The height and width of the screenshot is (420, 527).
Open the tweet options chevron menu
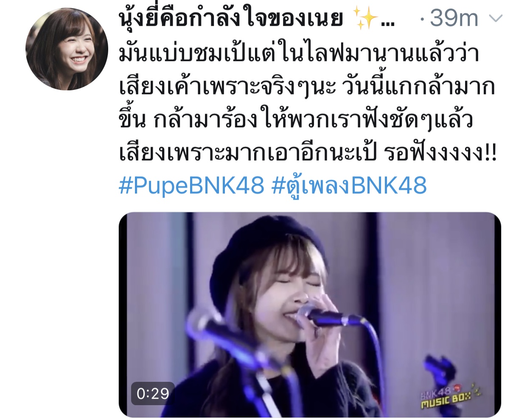[496, 18]
